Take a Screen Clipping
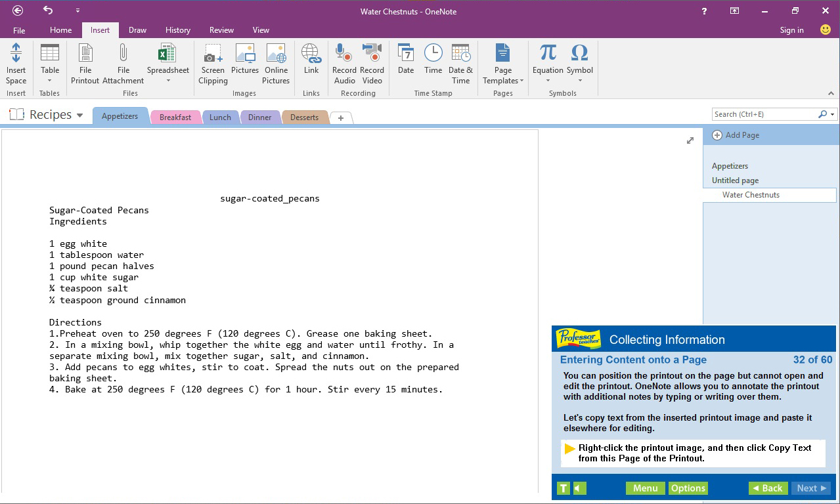Image resolution: width=840 pixels, height=504 pixels. (212, 62)
